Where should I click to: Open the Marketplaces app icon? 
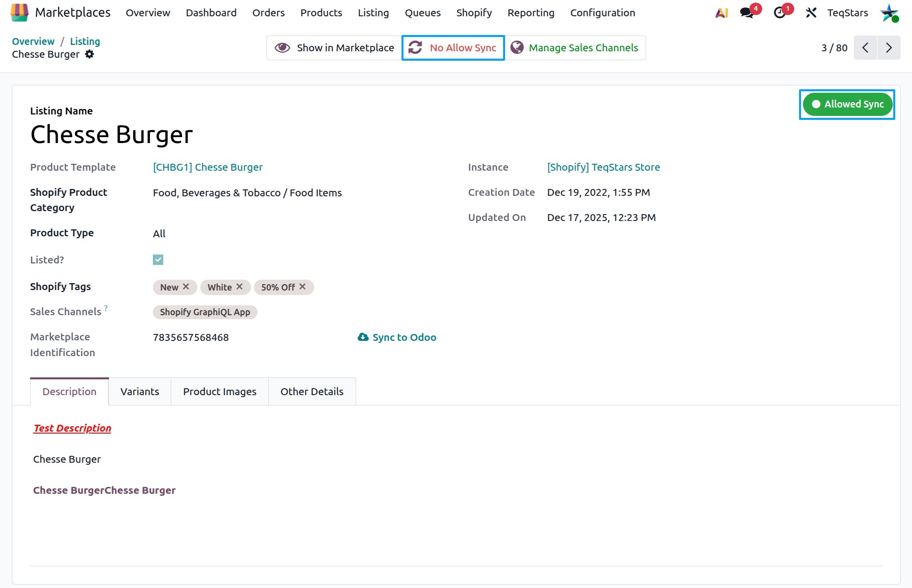19,13
